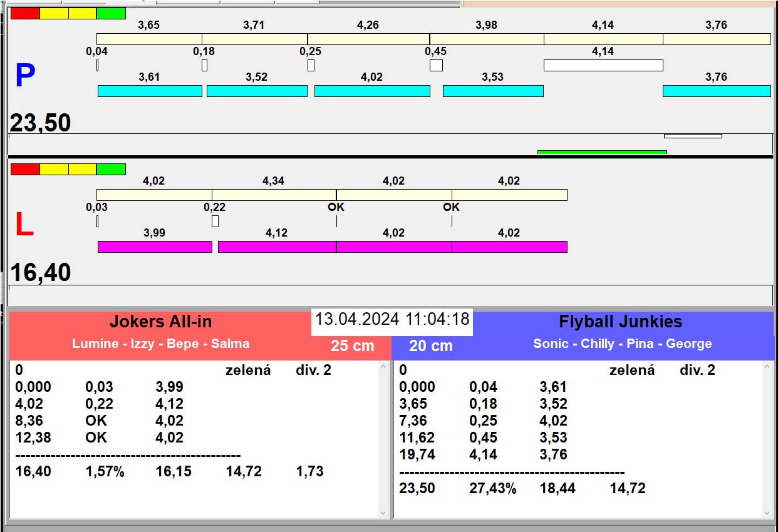The image size is (778, 532).
Task: Click 11,62 in the Flyball Junkies results
Action: 417,437
